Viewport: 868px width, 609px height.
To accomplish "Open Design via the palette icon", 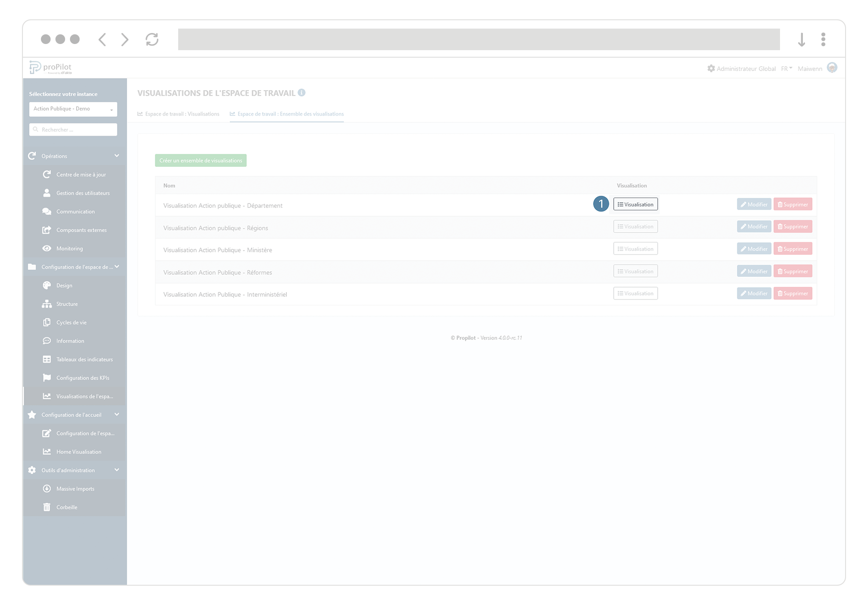I will tap(47, 286).
